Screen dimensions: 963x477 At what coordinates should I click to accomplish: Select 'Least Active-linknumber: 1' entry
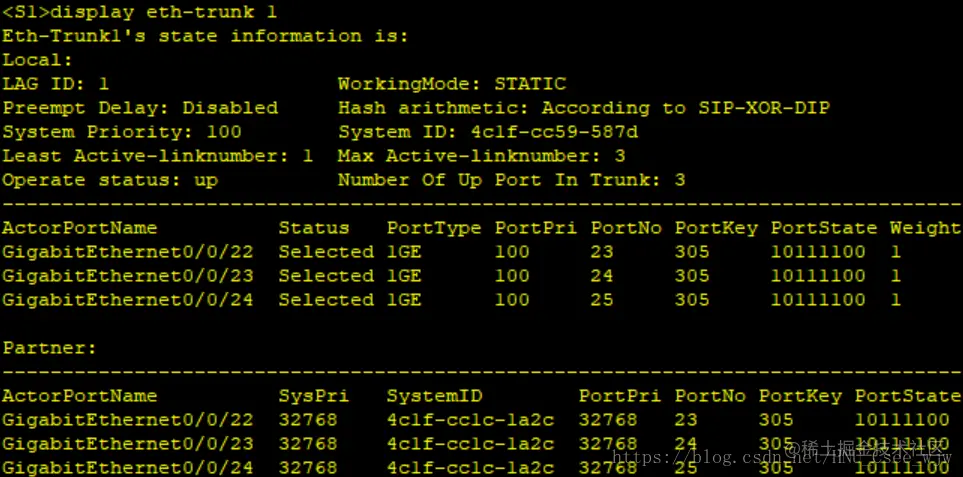tap(158, 156)
